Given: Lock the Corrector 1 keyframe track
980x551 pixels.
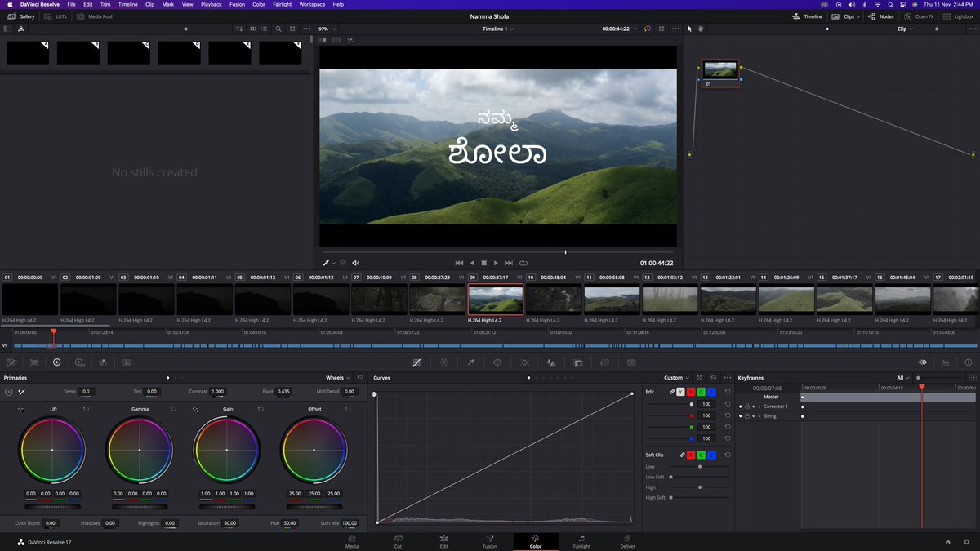Looking at the screenshot, I should tap(746, 407).
